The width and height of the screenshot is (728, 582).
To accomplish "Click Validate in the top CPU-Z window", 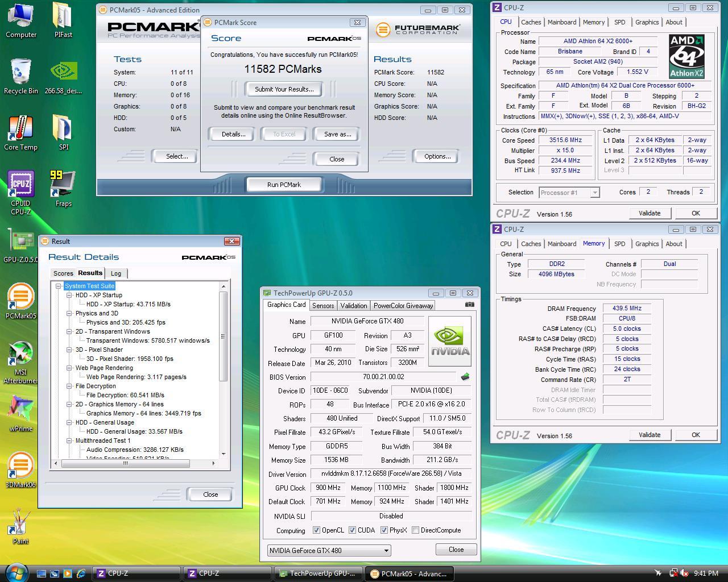I will click(650, 213).
